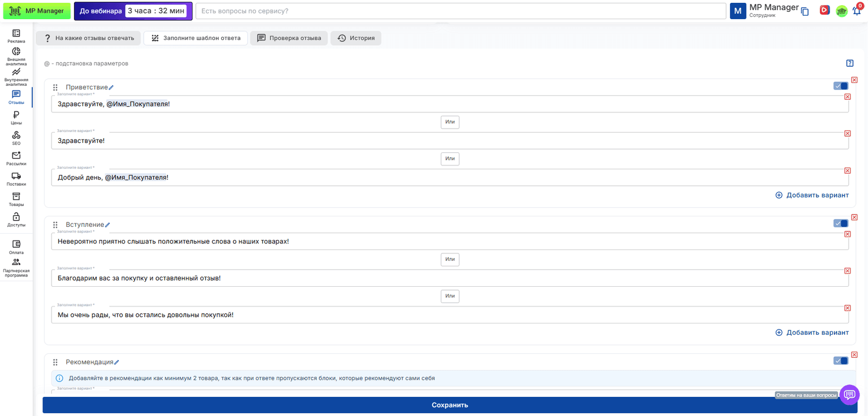Click the question mark help icon
This screenshot has height=416, width=868.
tap(850, 63)
